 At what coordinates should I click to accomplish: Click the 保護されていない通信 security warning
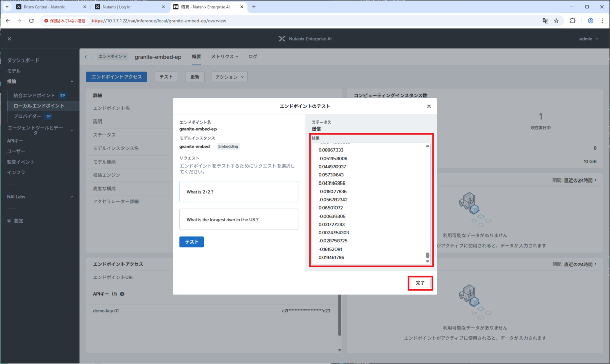[x=65, y=21]
